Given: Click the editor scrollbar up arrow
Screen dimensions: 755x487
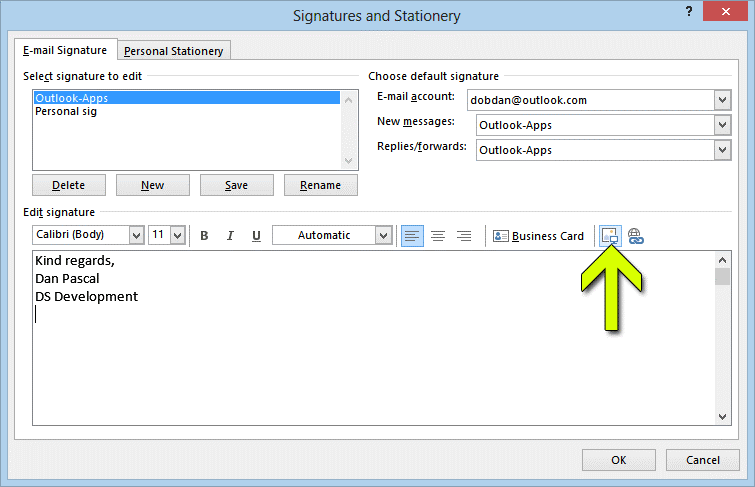Looking at the screenshot, I should pyautogui.click(x=722, y=260).
